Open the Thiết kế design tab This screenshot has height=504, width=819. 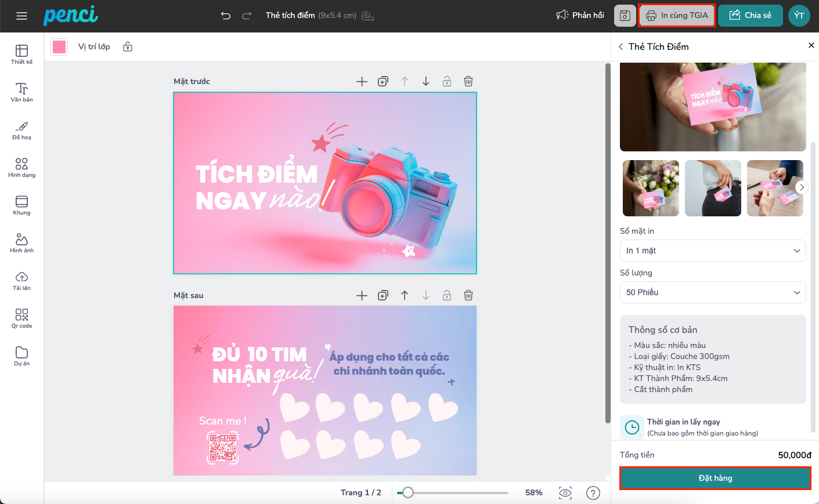[x=21, y=54]
